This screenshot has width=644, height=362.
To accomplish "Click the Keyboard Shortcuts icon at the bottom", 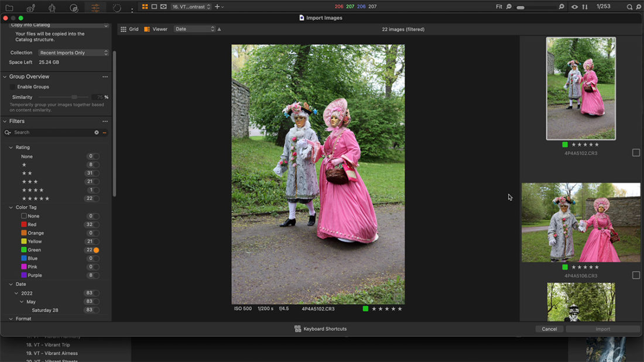I will 297,329.
